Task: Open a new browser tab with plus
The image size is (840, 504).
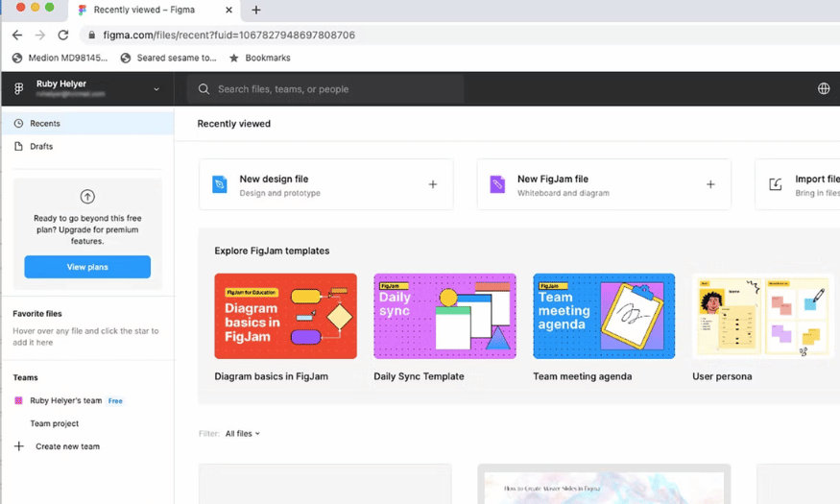Action: [256, 10]
